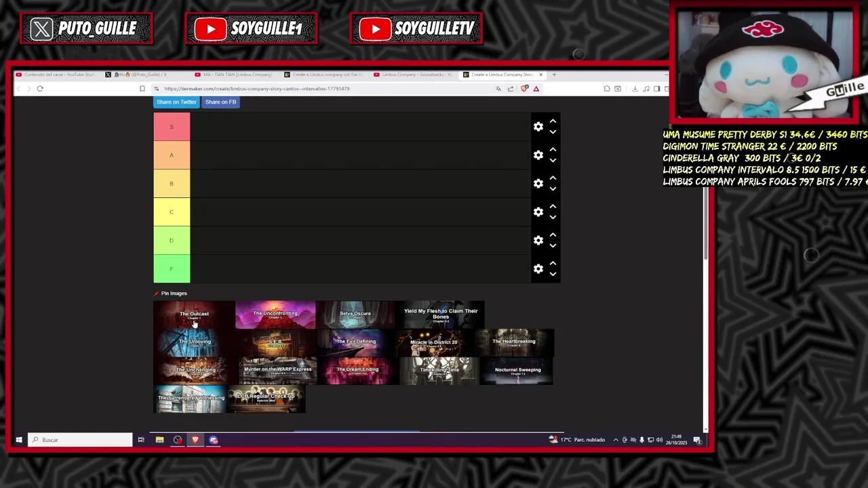Move F tier row up arrow
The height and width of the screenshot is (488, 868).
[553, 264]
